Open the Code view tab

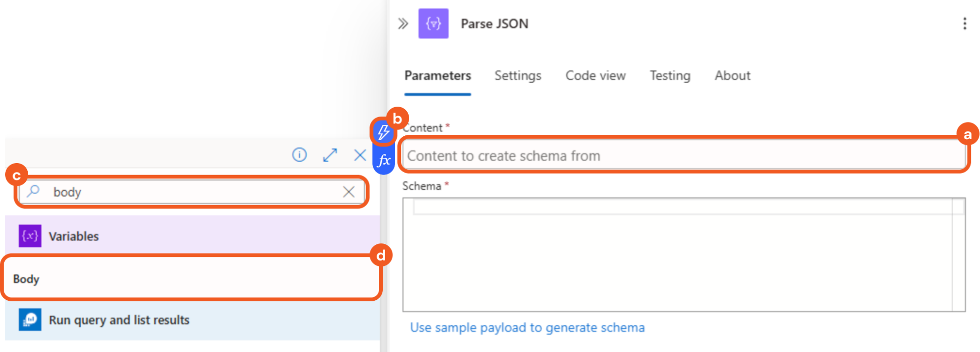[595, 76]
